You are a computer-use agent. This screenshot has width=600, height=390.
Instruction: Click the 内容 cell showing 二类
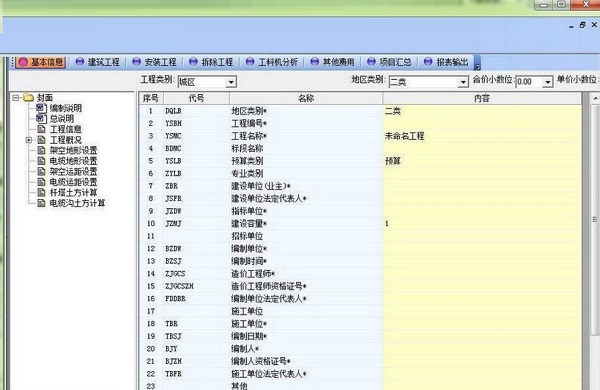482,111
